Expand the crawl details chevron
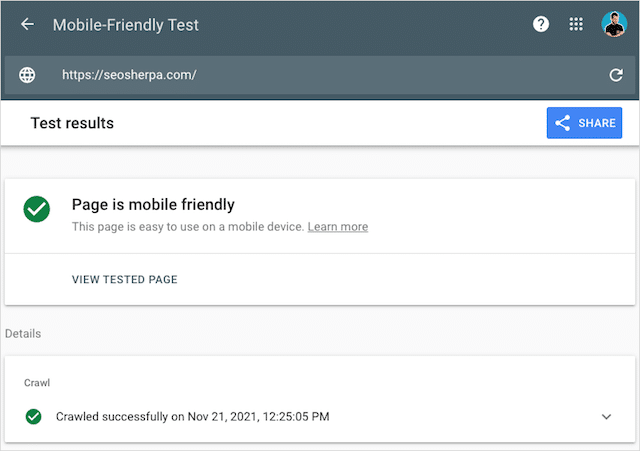The width and height of the screenshot is (640, 451). coord(606,416)
